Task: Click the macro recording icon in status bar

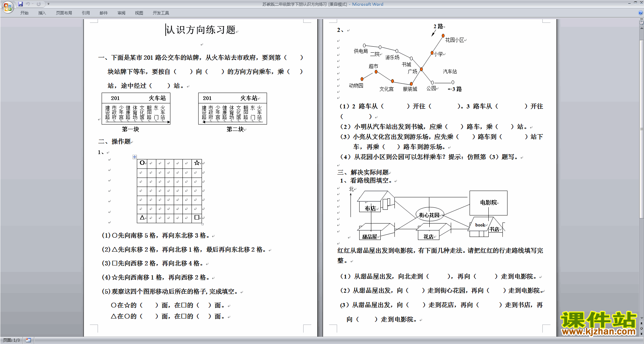Action: 28,340
